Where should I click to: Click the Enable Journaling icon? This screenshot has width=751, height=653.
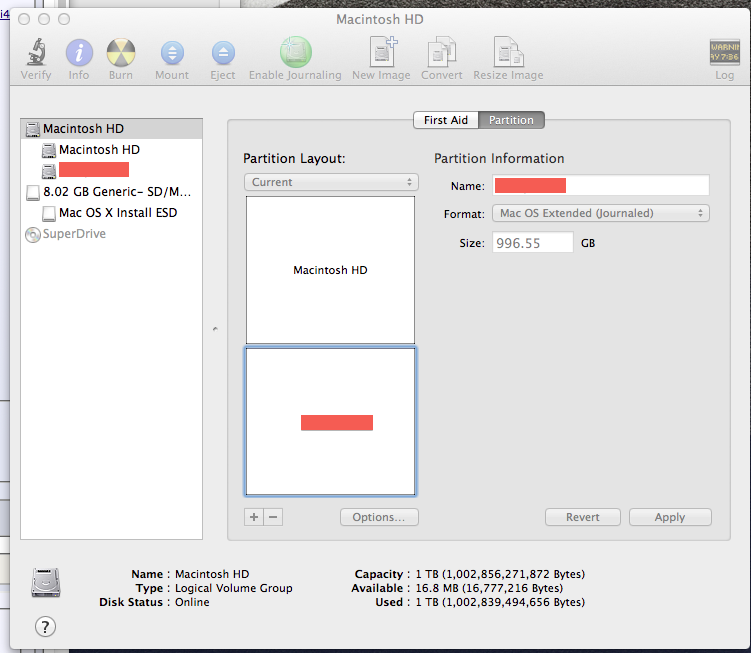coord(296,52)
